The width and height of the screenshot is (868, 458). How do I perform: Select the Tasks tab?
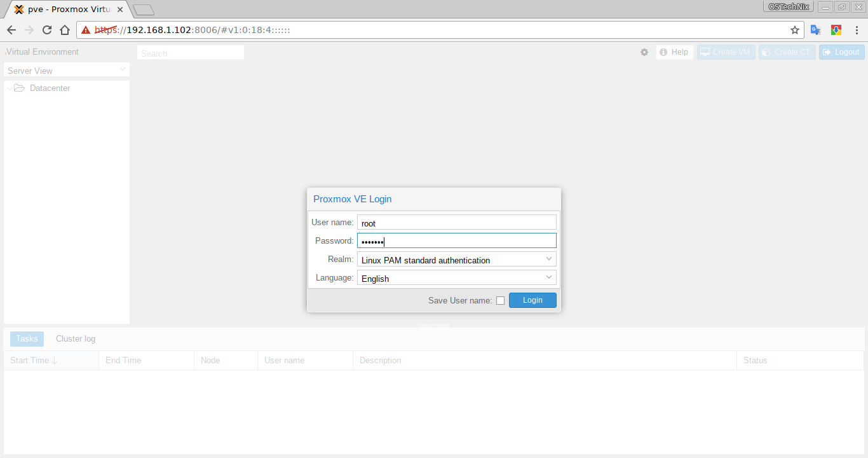(26, 338)
